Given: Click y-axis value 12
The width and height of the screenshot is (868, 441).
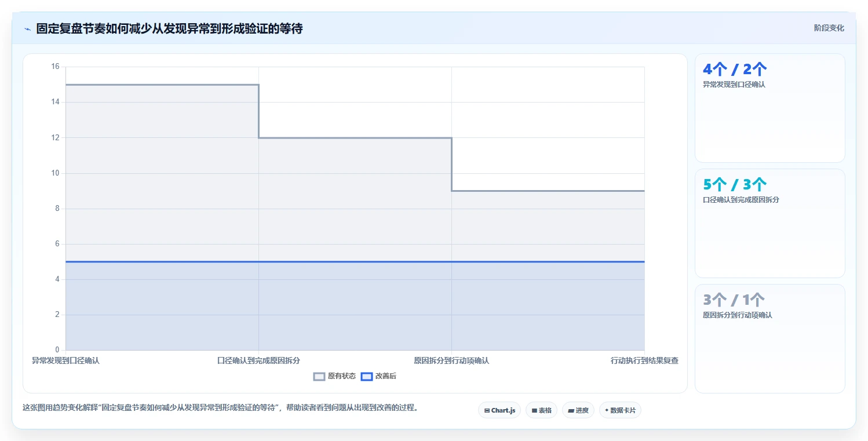Looking at the screenshot, I should tap(56, 137).
